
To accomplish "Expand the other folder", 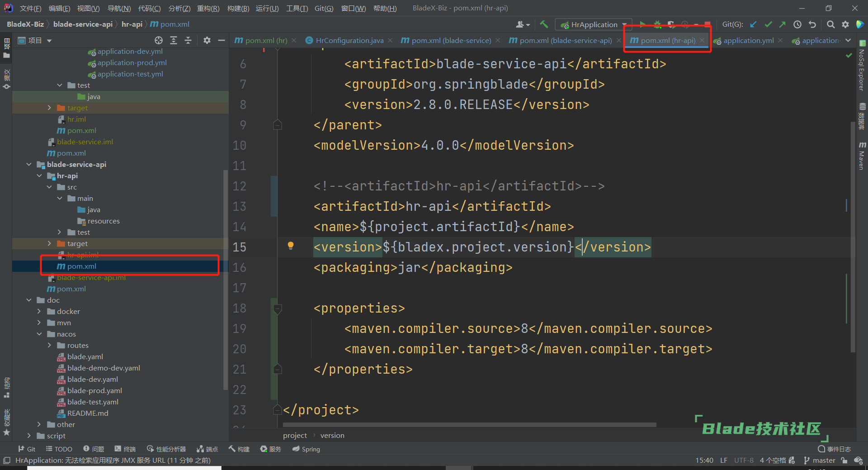I will 39,424.
